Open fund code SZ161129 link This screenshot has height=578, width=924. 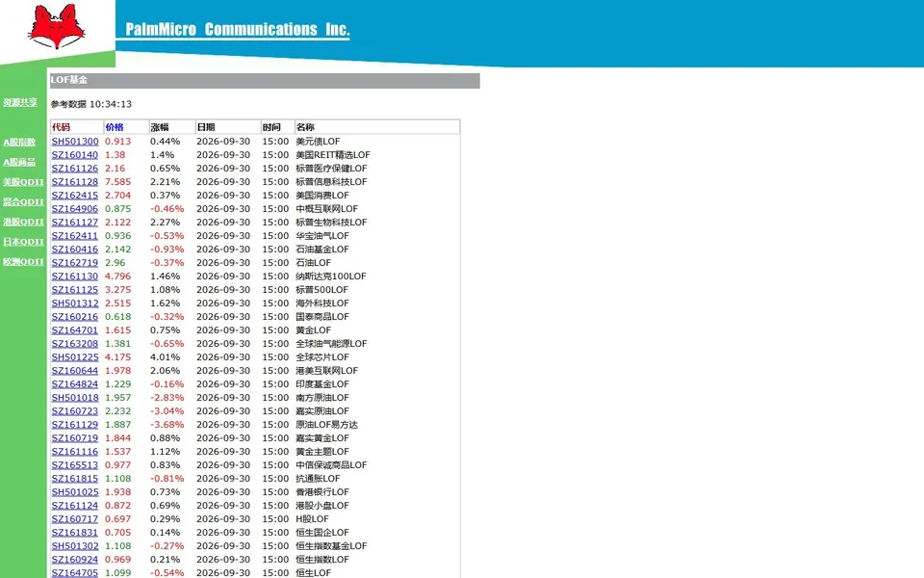tap(75, 425)
